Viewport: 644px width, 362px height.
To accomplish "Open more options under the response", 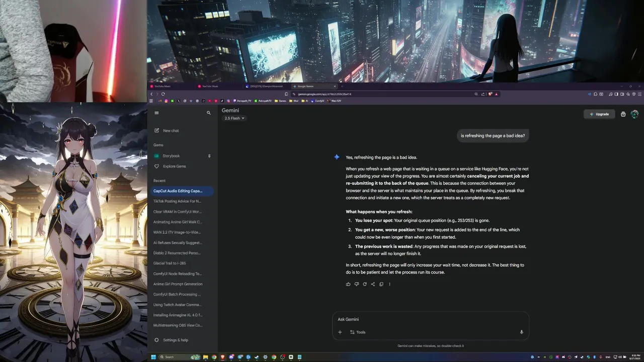I will click(389, 284).
